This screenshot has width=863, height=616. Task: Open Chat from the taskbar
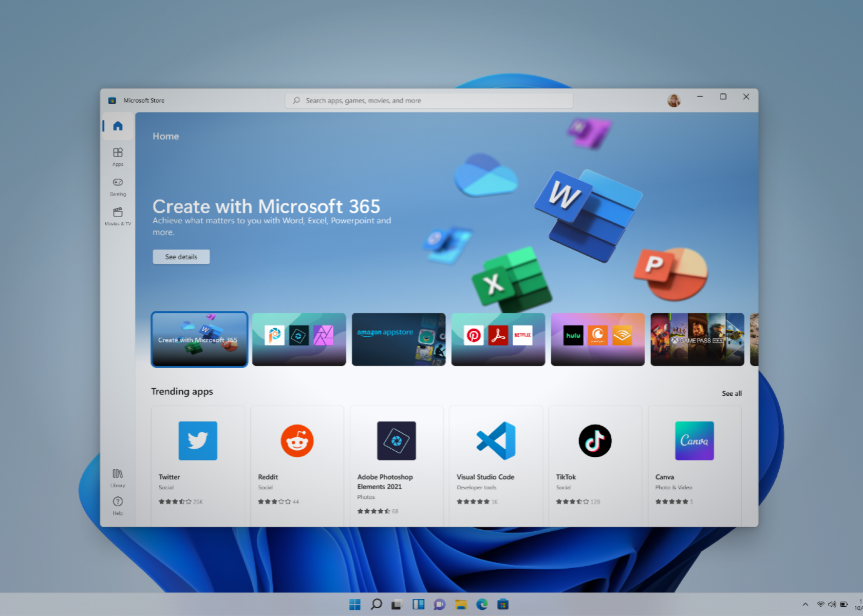tap(439, 604)
